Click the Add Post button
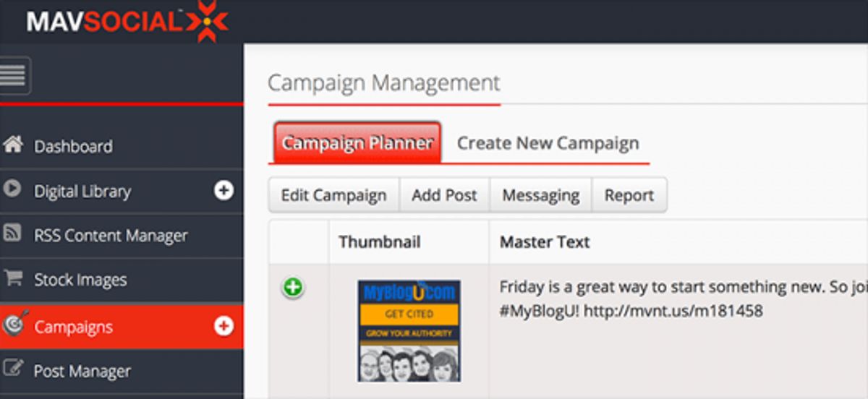This screenshot has height=399, width=868. 444,195
